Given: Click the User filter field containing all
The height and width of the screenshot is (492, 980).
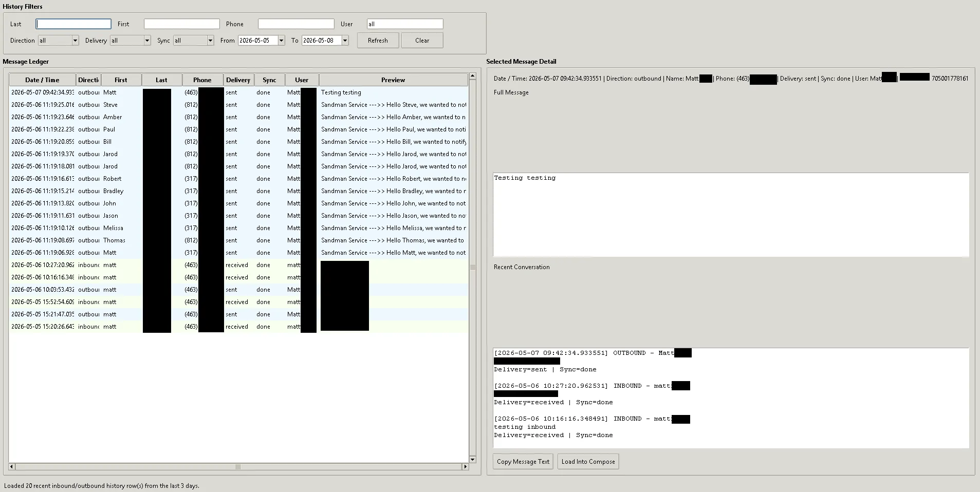Looking at the screenshot, I should click(405, 24).
